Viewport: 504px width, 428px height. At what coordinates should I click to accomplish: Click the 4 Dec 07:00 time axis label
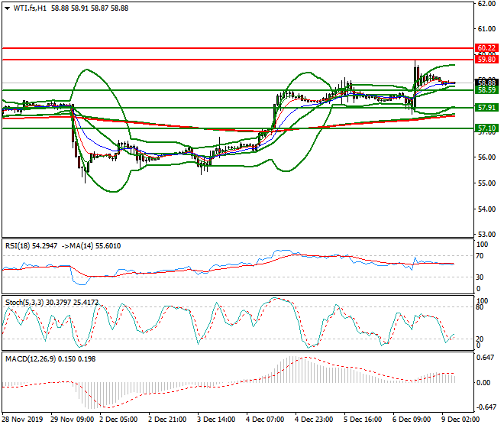pos(267,420)
